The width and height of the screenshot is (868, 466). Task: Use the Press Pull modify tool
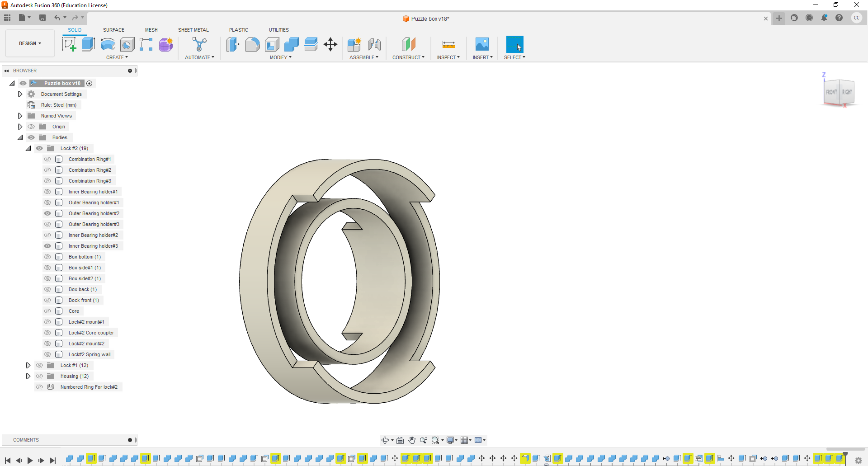click(x=233, y=44)
